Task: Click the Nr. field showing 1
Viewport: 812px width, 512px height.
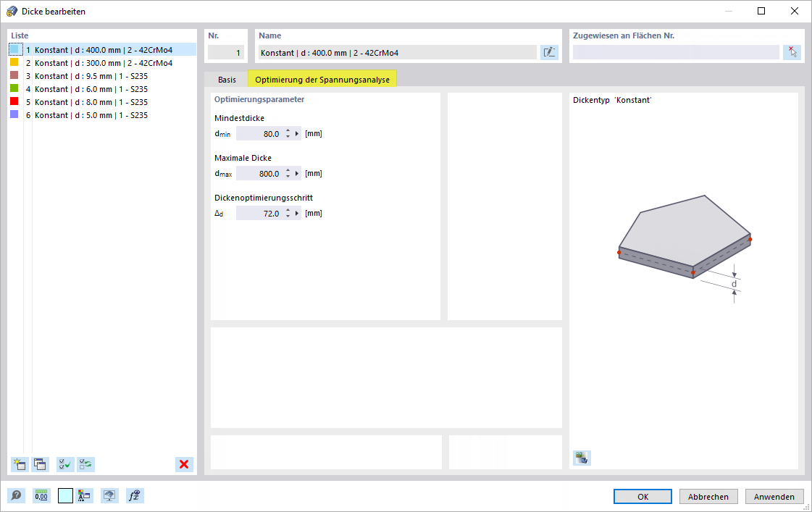Action: coord(225,52)
